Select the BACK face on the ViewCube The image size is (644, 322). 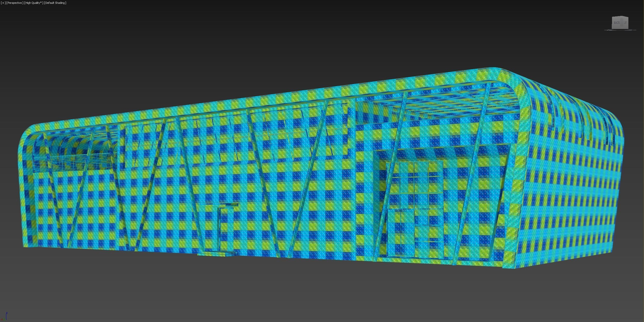pos(617,23)
